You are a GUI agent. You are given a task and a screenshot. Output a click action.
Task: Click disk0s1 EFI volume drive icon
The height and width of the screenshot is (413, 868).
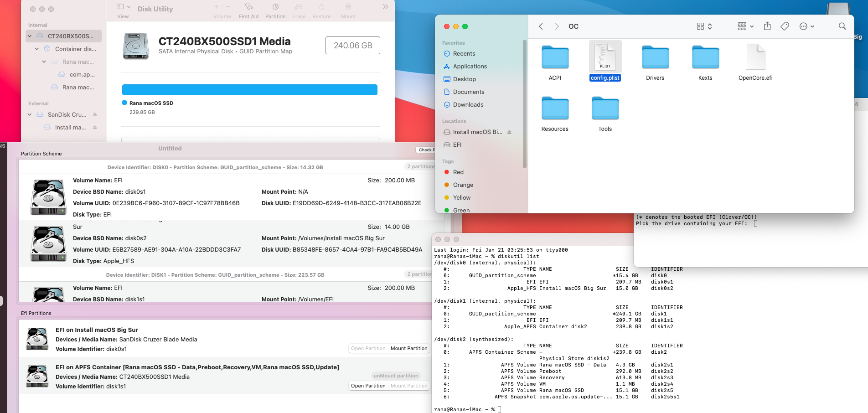coord(48,197)
